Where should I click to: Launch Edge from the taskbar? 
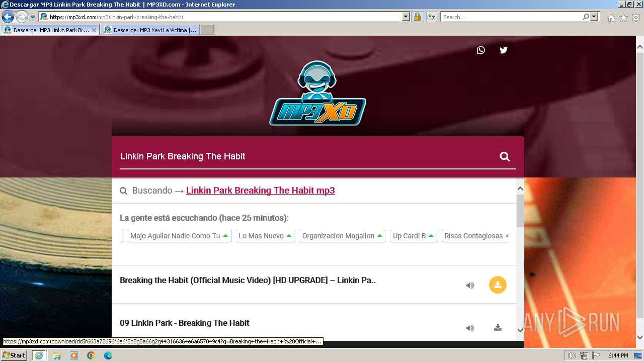pos(108,355)
